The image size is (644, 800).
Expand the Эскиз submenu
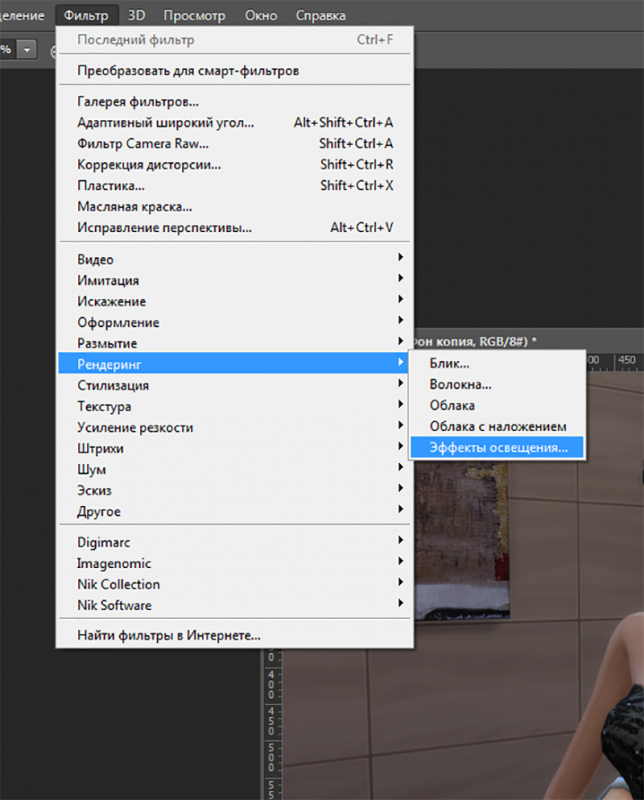tap(235, 490)
